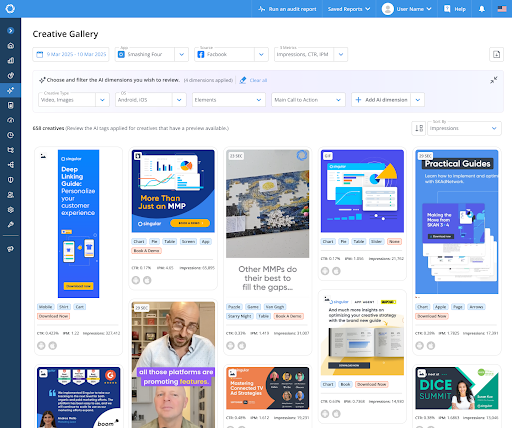
Task: Open the shield sidebar icon
Action: (10, 180)
